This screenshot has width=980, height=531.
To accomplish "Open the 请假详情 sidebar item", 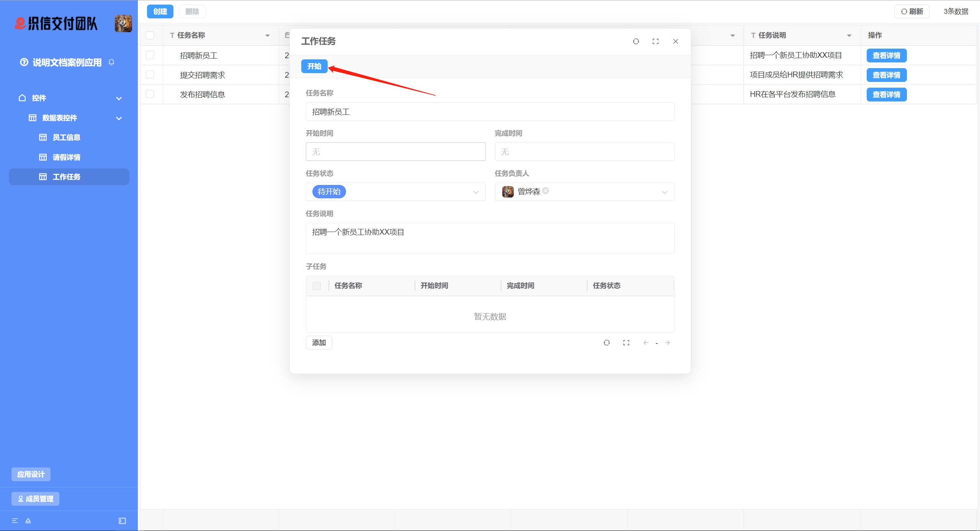I will coord(66,157).
